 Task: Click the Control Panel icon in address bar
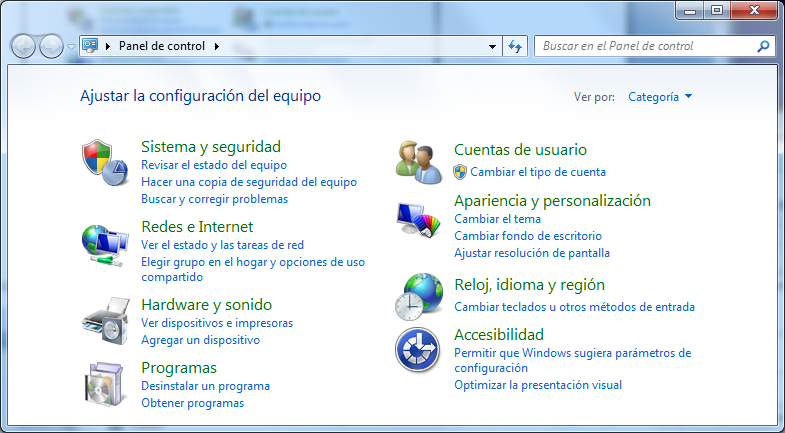tap(90, 46)
